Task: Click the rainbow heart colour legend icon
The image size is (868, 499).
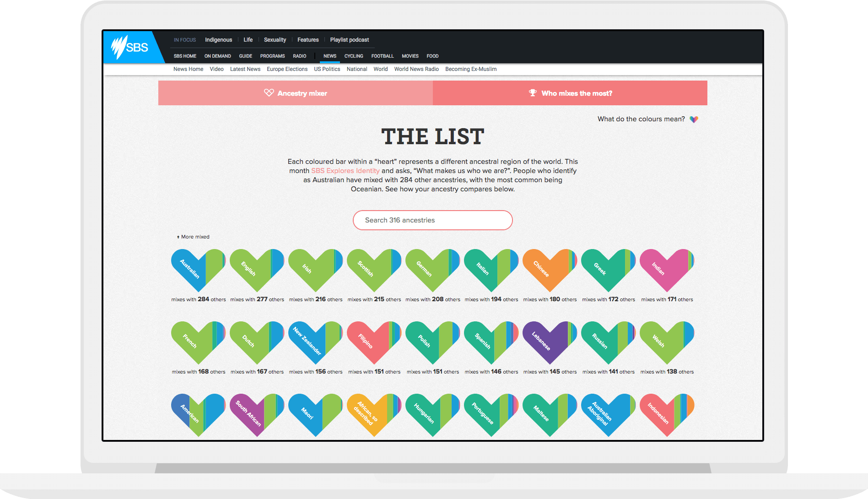Action: pos(694,119)
